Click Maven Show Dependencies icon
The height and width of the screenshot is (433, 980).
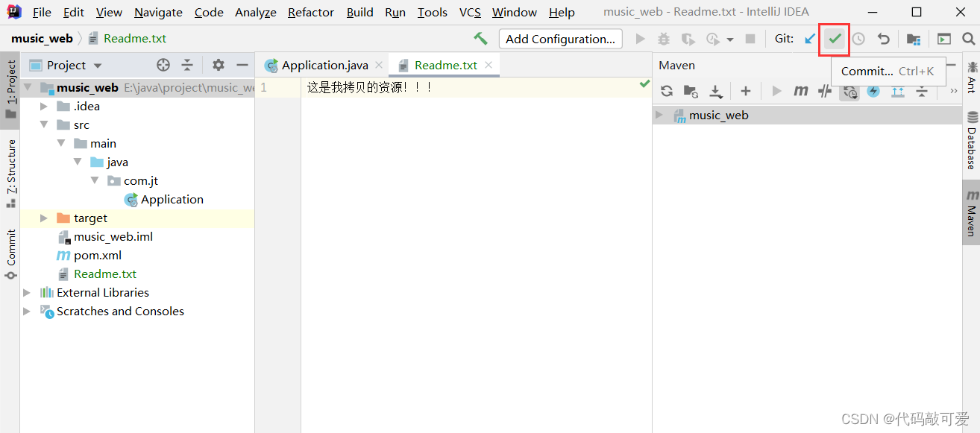898,91
